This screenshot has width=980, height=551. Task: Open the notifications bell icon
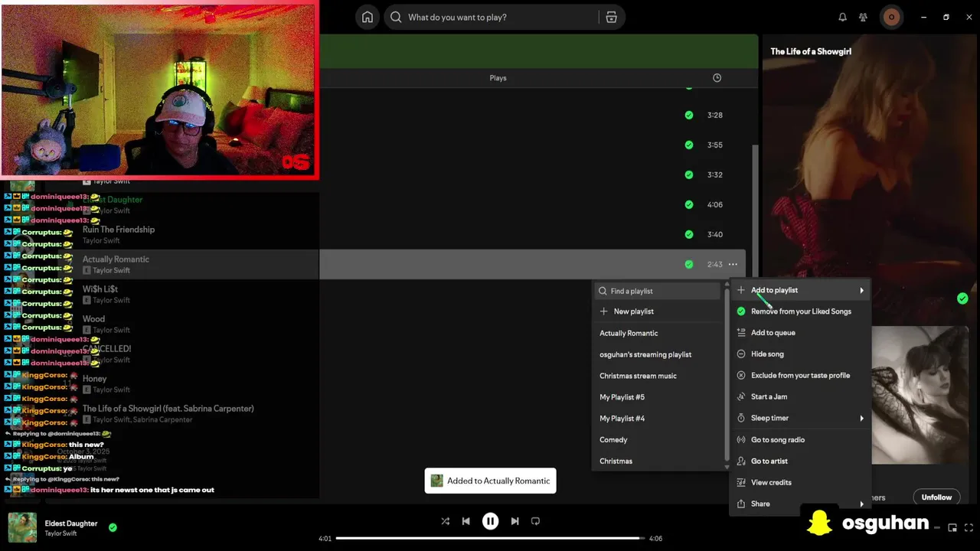pyautogui.click(x=842, y=17)
